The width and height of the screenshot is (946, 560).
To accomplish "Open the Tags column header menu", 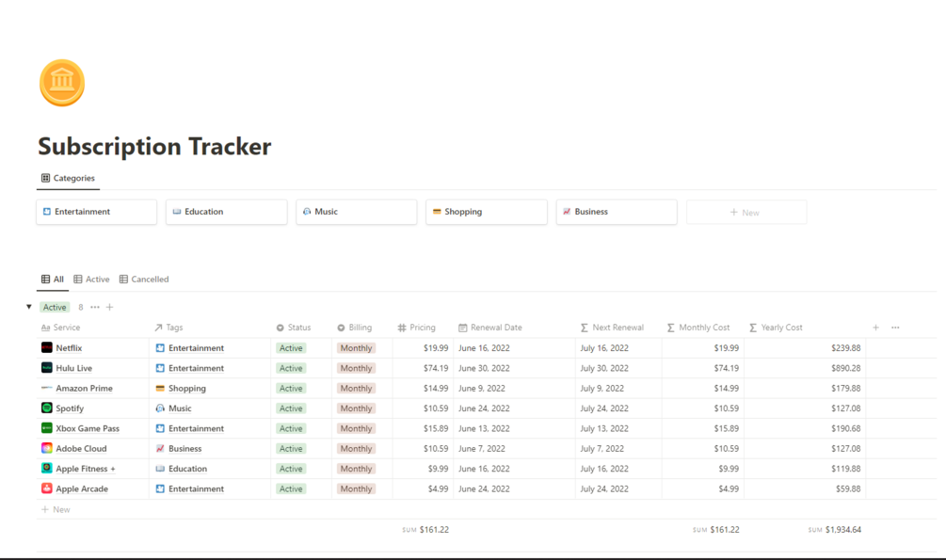I will (x=168, y=328).
